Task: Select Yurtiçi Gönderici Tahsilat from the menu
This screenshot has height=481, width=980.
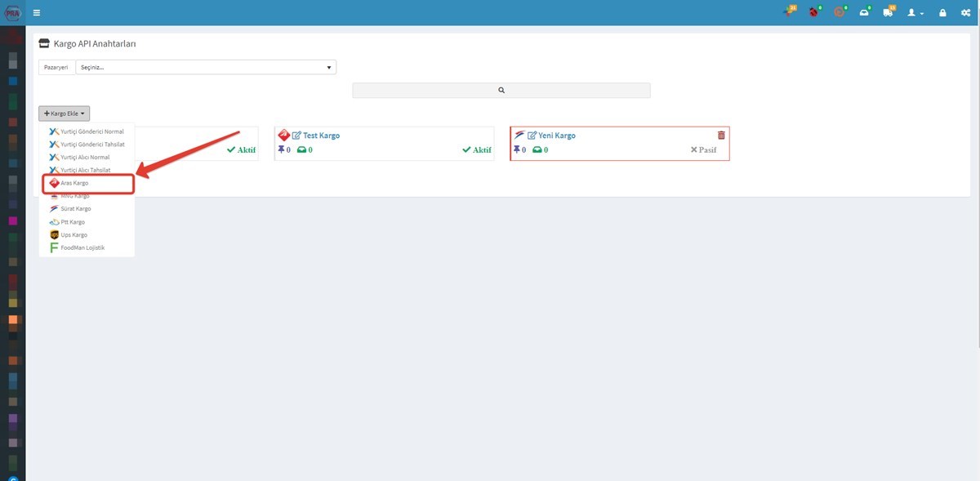Action: tap(87, 145)
